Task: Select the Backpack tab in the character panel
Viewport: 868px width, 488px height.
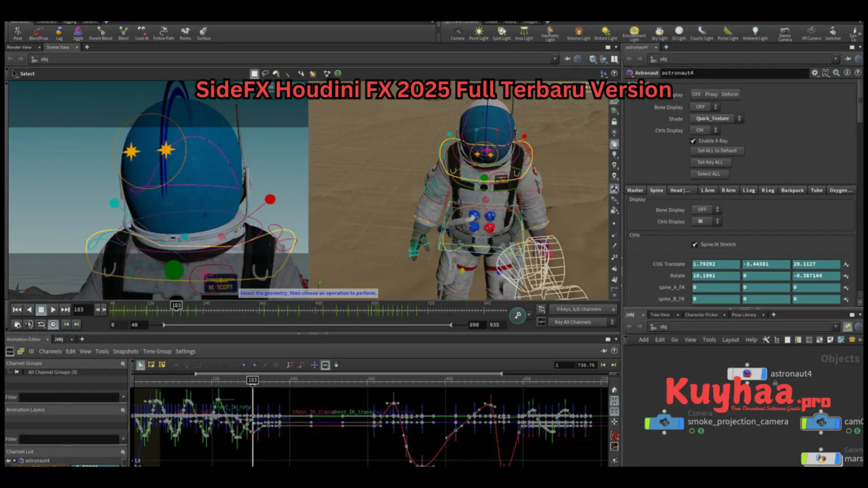Action: pyautogui.click(x=792, y=190)
